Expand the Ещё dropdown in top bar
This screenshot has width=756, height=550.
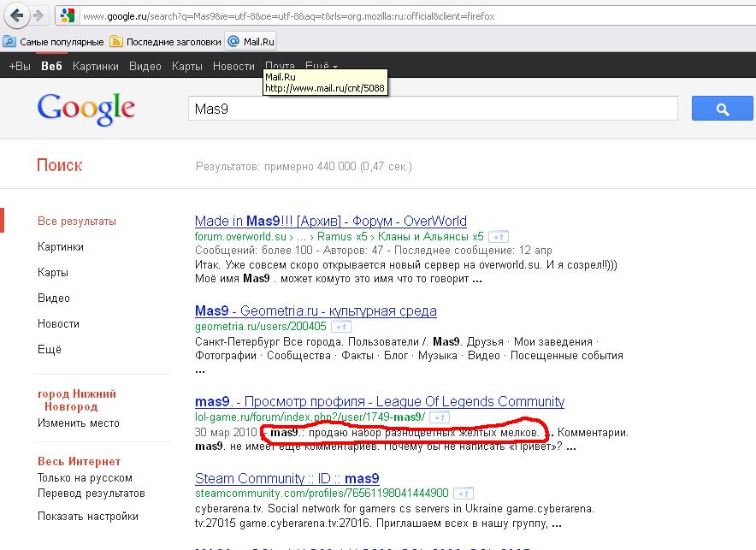pos(321,66)
